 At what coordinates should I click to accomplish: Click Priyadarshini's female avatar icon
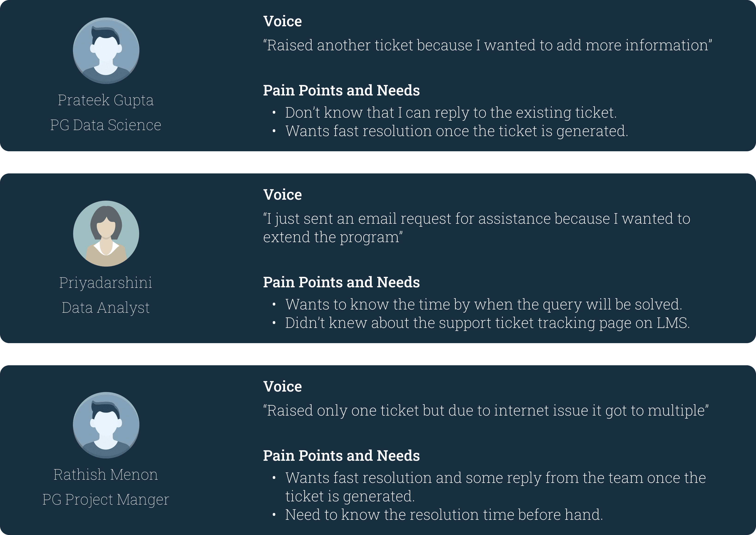point(106,234)
